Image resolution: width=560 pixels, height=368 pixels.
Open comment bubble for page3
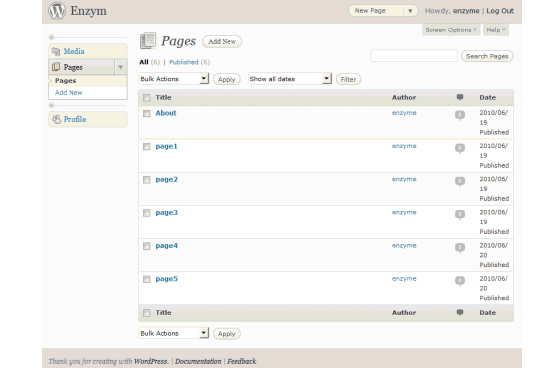point(460,215)
